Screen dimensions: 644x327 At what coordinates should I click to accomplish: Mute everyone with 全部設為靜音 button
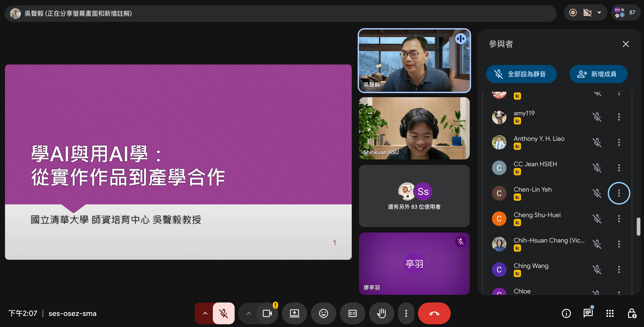point(521,74)
